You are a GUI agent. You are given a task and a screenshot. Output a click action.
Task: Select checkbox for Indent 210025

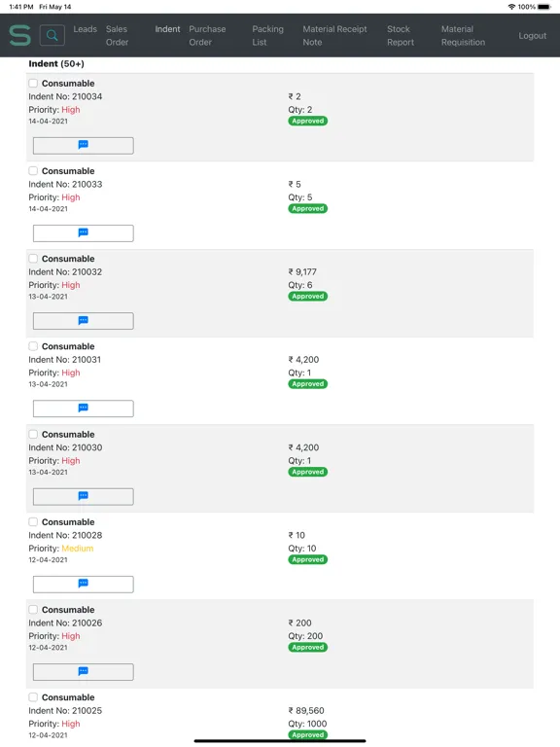click(33, 697)
